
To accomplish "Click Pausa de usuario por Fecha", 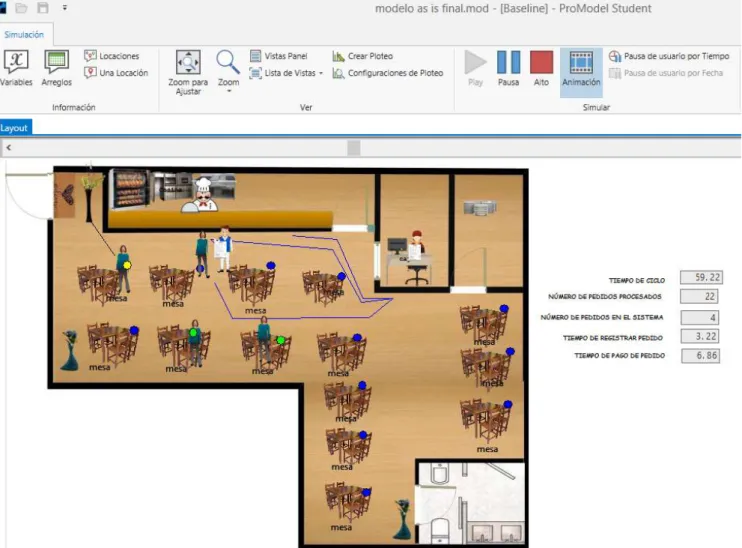I will 666,73.
